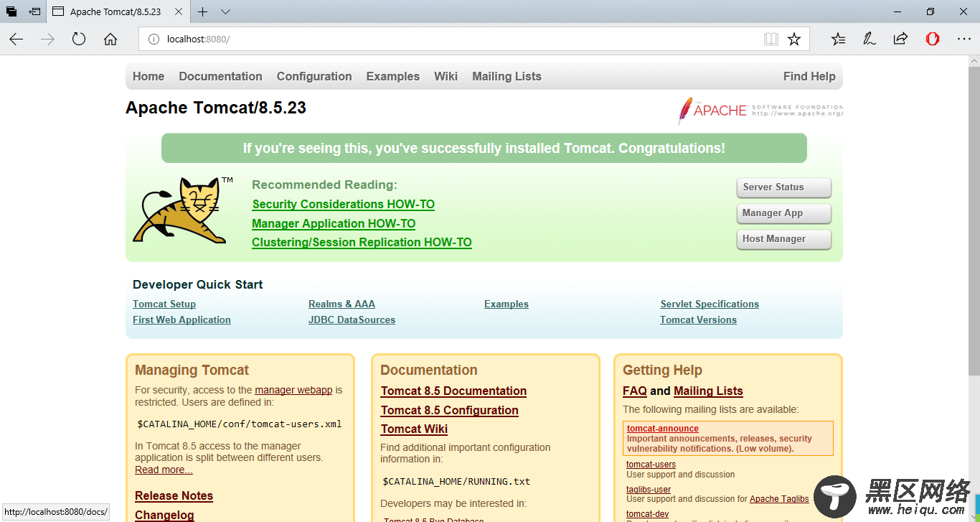Viewport: 980px width, 522px height.
Task: Go back using the browser back arrow
Action: (17, 39)
